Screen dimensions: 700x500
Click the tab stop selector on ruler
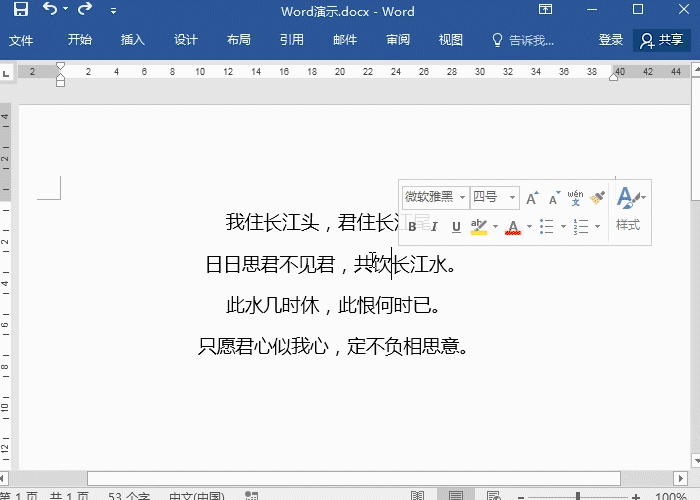pos(6,73)
